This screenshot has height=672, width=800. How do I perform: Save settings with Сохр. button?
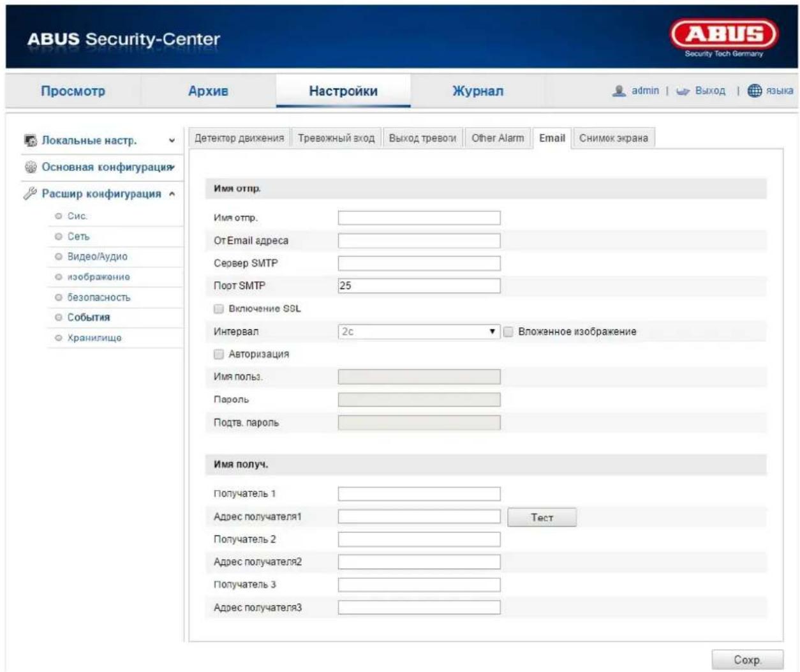tap(747, 660)
